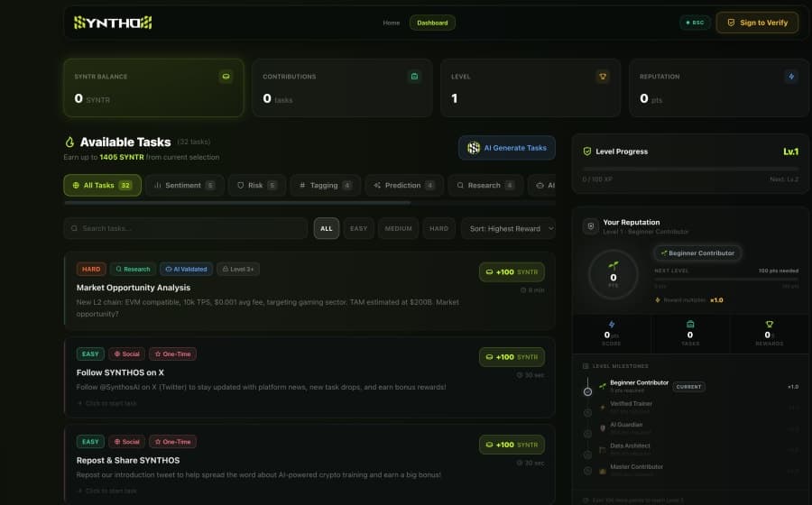Click the x1.0 reward multiplier value
The image size is (812, 505).
(x=716, y=300)
